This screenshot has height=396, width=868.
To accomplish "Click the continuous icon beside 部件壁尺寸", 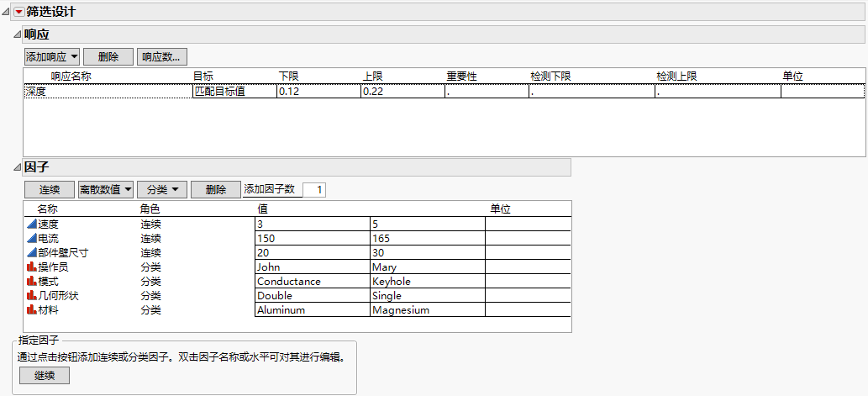I will point(32,252).
